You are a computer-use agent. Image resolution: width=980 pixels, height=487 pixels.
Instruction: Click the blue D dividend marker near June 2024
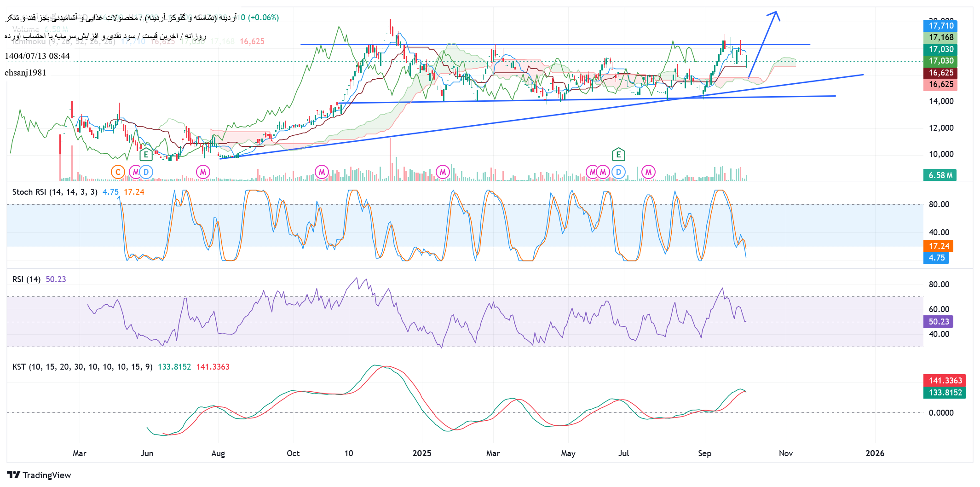[x=146, y=172]
